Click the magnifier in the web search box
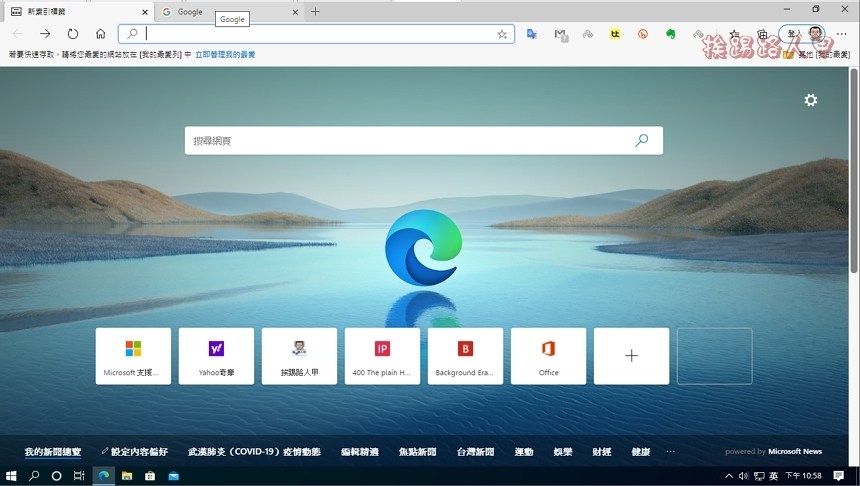The image size is (860, 486). pyautogui.click(x=641, y=140)
